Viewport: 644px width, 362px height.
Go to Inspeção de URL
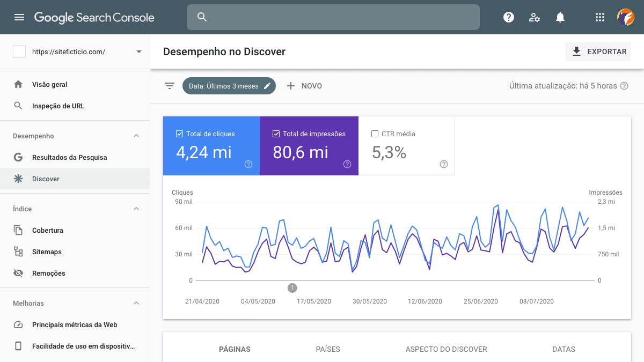click(x=75, y=106)
